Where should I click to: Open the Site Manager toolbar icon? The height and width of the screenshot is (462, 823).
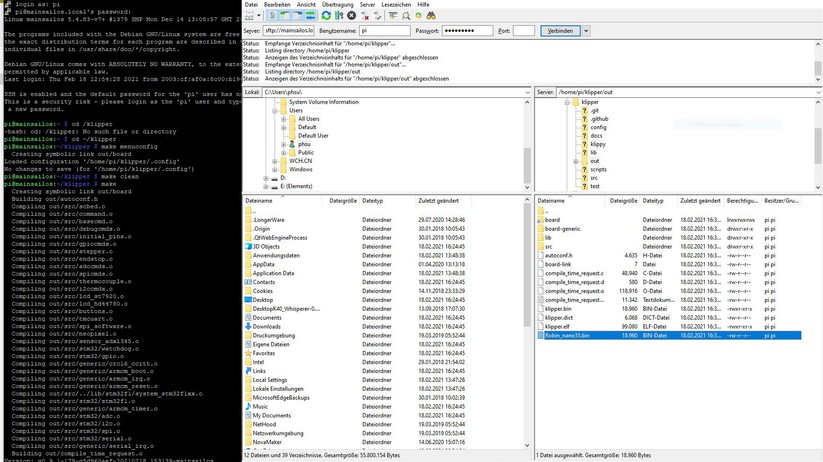(248, 16)
